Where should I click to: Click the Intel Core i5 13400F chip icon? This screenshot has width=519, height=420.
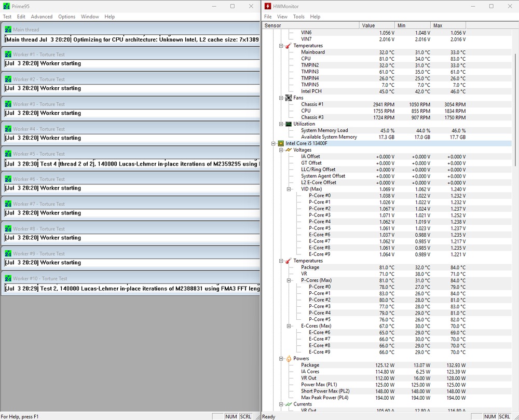click(281, 143)
